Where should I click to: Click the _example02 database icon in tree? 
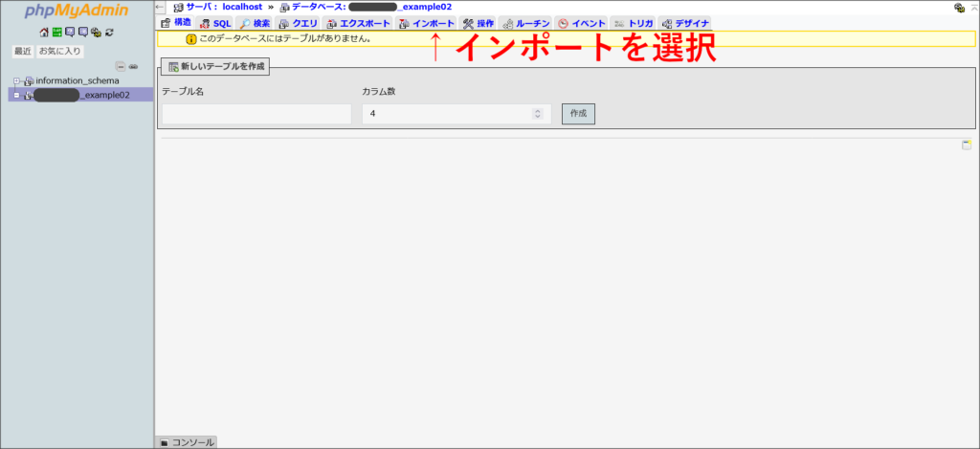coord(29,96)
